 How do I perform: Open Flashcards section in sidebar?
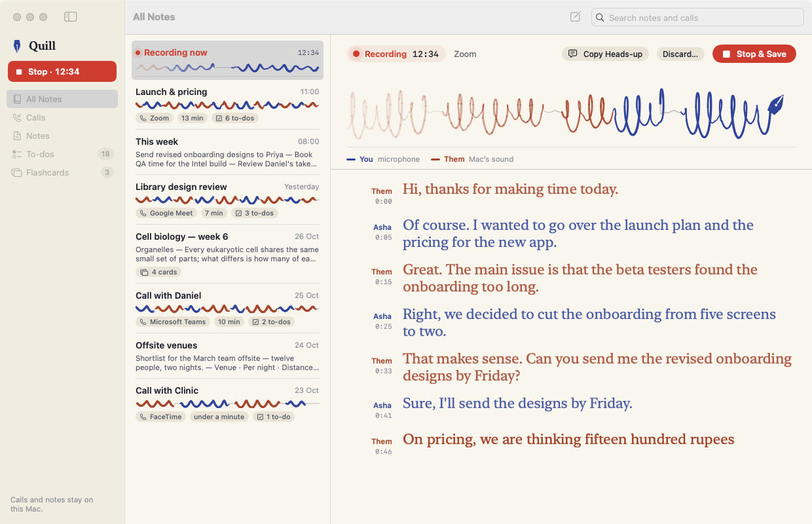point(62,172)
